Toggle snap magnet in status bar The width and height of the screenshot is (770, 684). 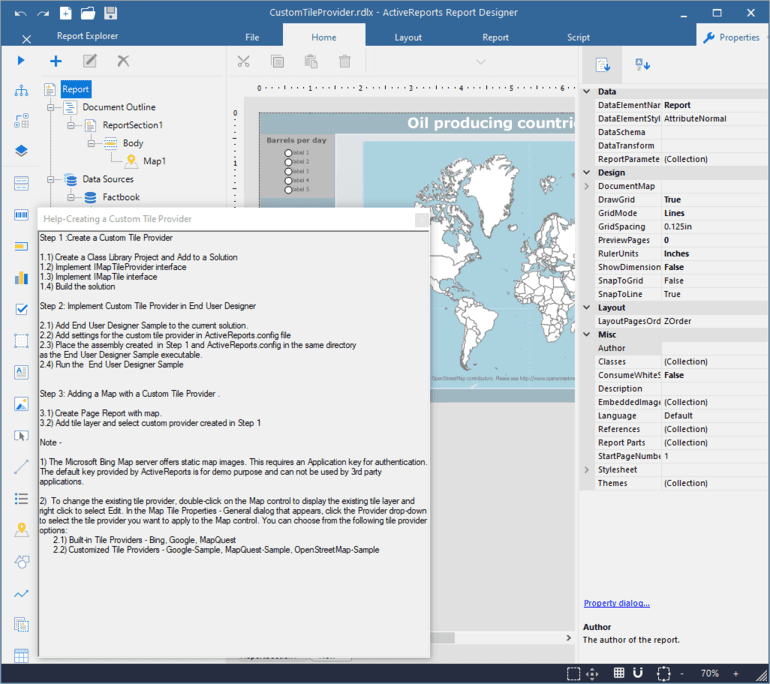click(638, 673)
